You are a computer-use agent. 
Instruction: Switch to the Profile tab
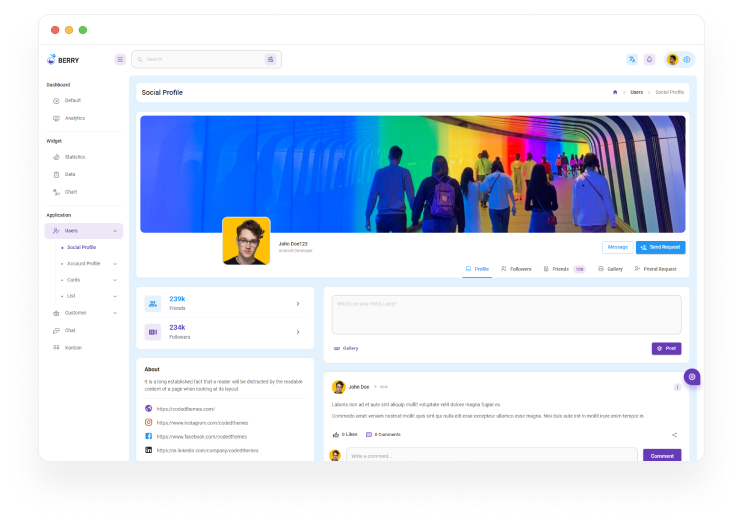[x=477, y=269]
